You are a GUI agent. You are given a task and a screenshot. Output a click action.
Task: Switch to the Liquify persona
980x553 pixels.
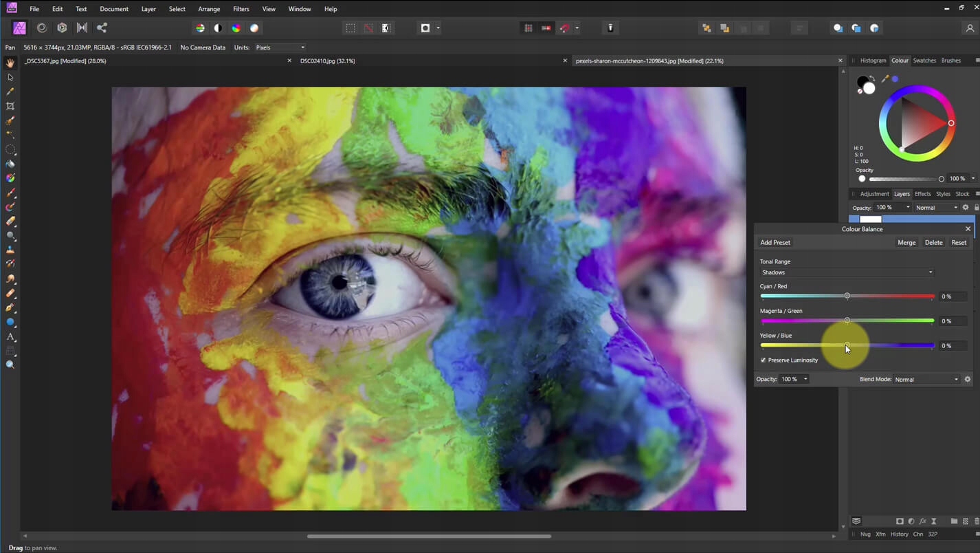42,28
